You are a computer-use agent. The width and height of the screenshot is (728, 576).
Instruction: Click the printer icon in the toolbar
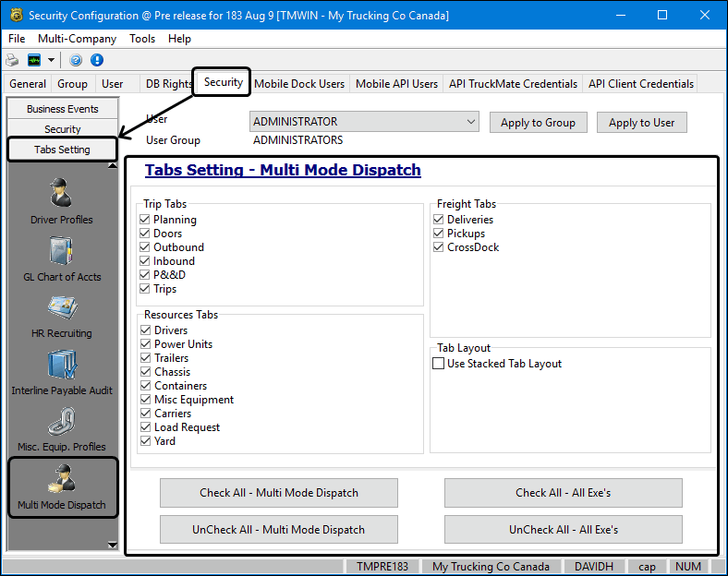pyautogui.click(x=12, y=60)
